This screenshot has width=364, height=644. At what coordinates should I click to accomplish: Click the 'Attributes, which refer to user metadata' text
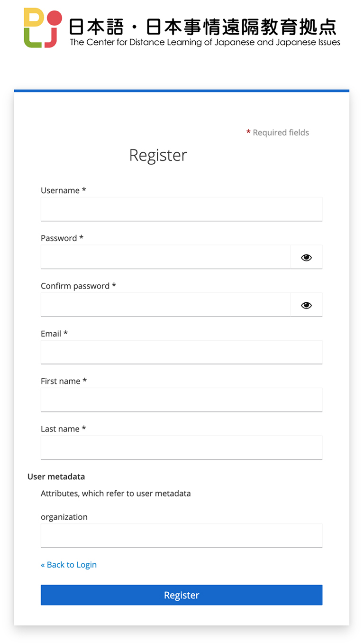pyautogui.click(x=116, y=494)
